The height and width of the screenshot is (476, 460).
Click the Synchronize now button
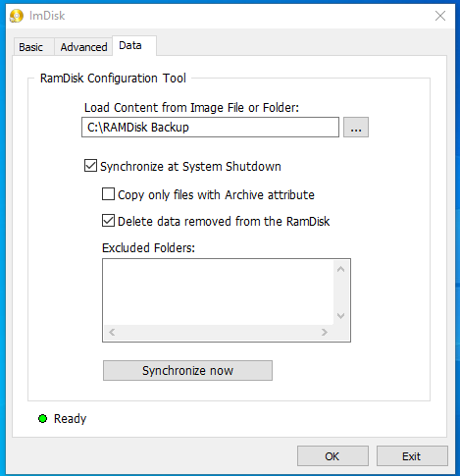(187, 370)
